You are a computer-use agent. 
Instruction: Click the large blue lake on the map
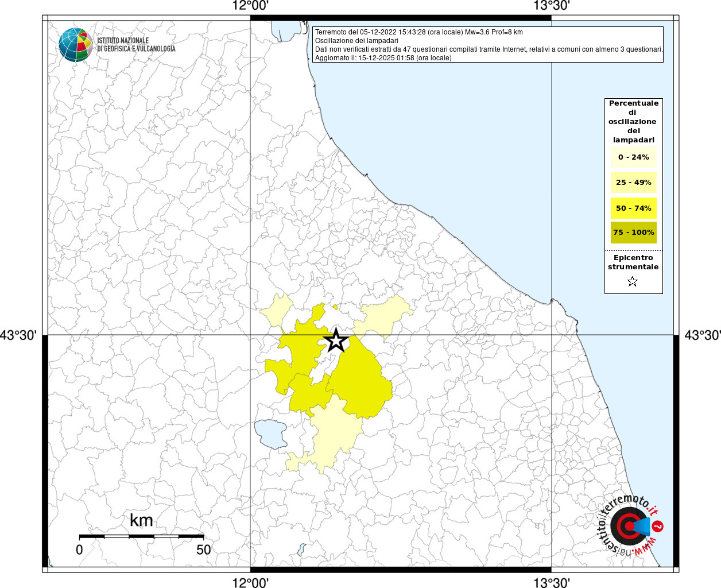point(271,434)
